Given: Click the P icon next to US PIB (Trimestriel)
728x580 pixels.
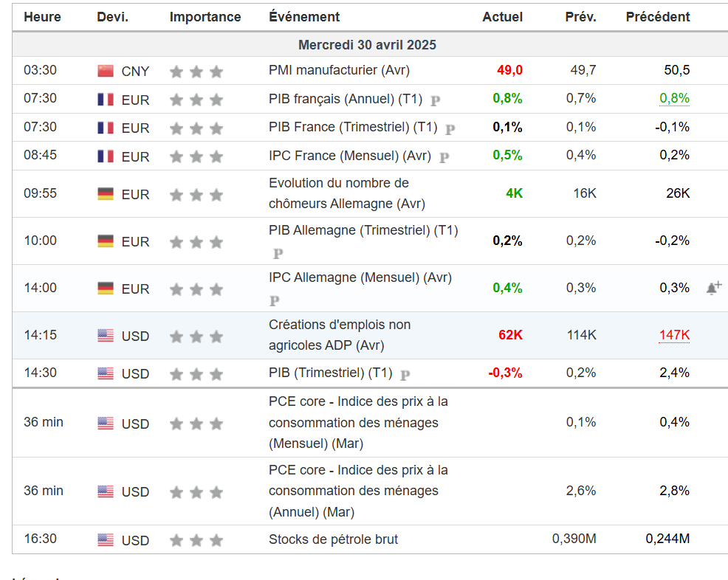Looking at the screenshot, I should 405,374.
